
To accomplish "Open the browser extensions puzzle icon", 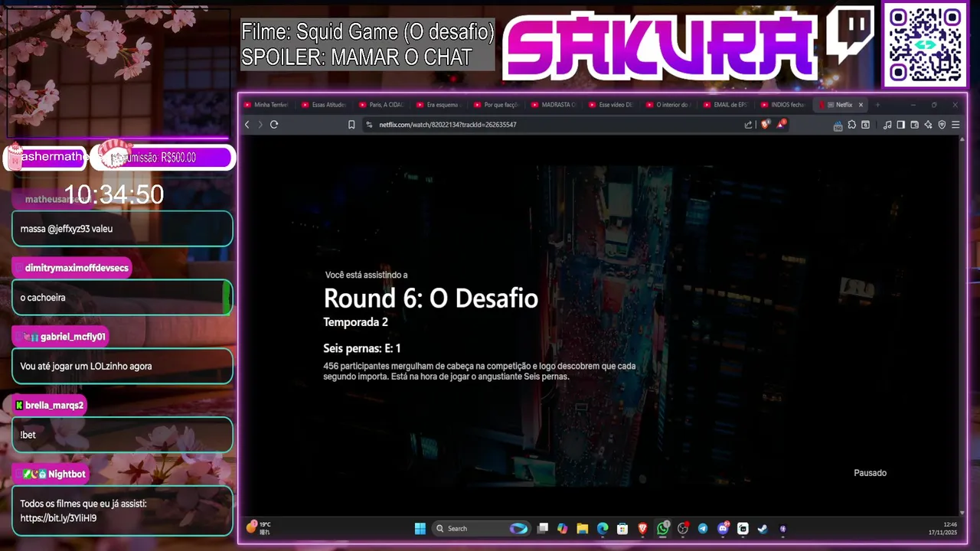I will (851, 125).
